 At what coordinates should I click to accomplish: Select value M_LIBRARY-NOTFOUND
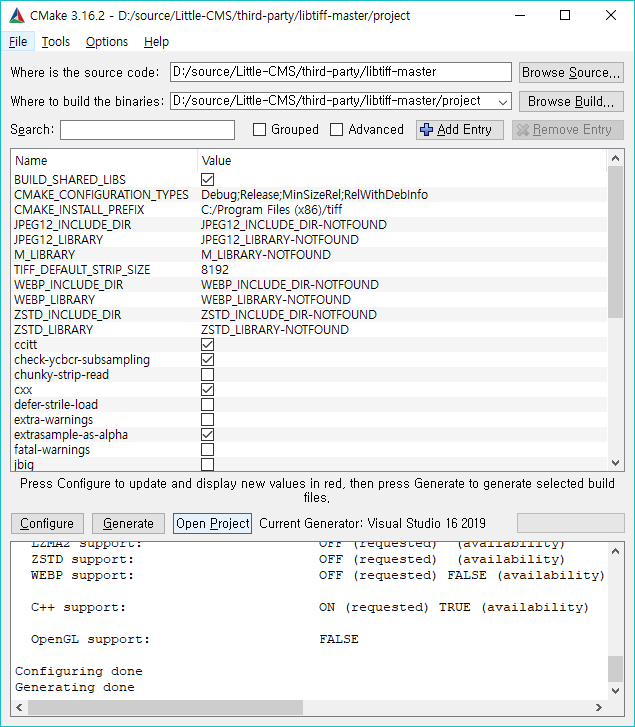coord(266,255)
